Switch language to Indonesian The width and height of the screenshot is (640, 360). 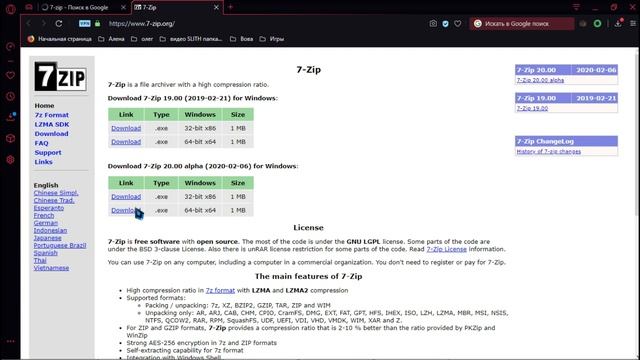(x=50, y=230)
